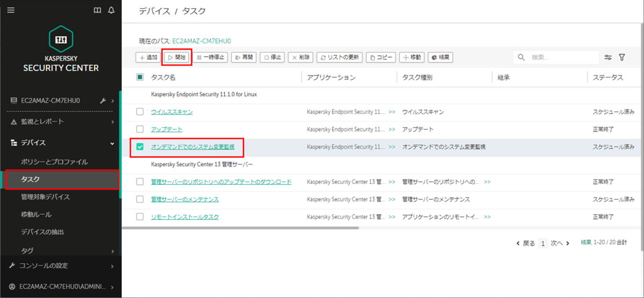Check the ウイルススキャン task checkbox

(140, 112)
